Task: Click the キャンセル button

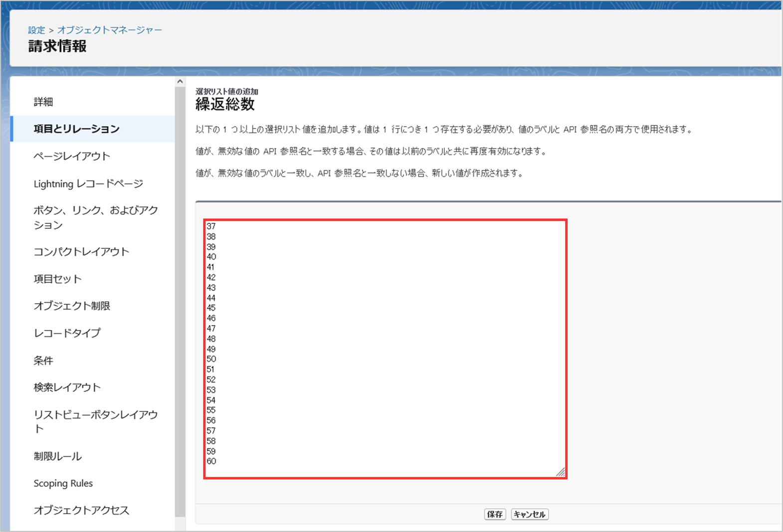Action: [x=530, y=515]
